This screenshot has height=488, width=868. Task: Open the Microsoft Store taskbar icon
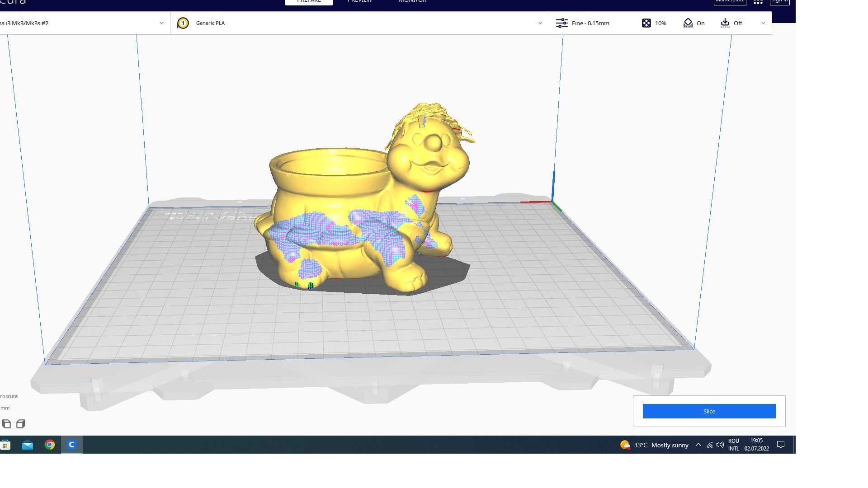pyautogui.click(x=5, y=445)
